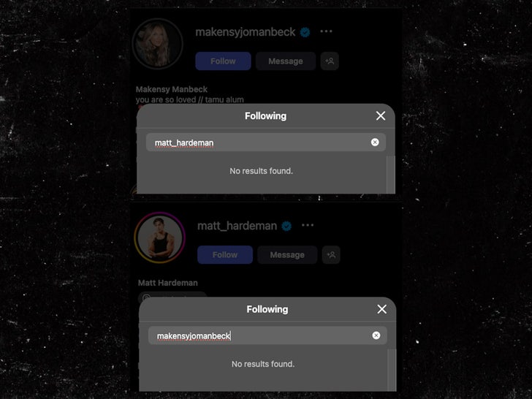The width and height of the screenshot is (532, 399).
Task: Open the makensyjomanbeck profile picture
Action: (157, 44)
